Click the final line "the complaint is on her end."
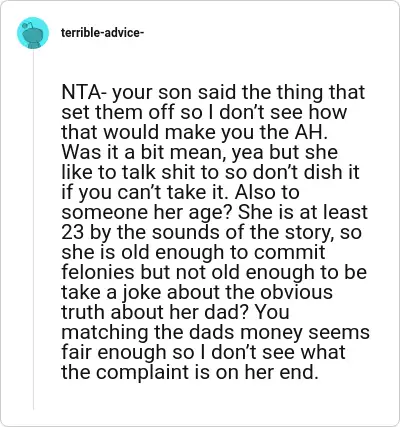 click(x=188, y=372)
